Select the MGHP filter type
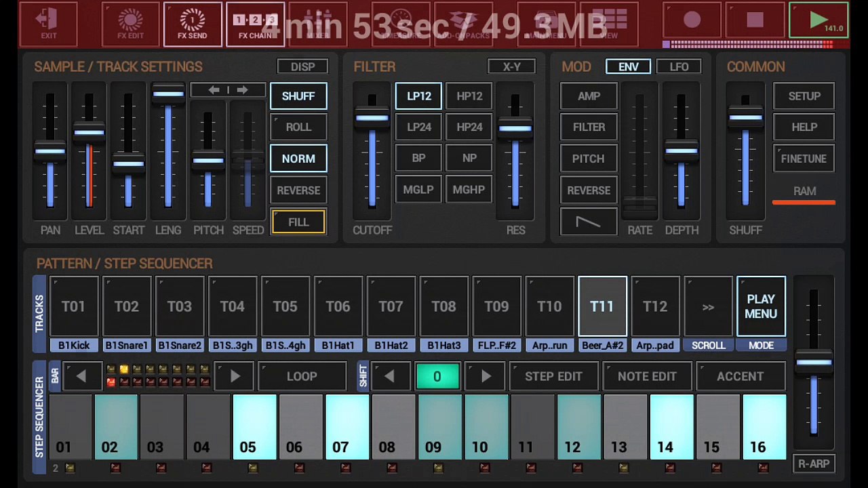868x488 pixels. click(x=469, y=190)
